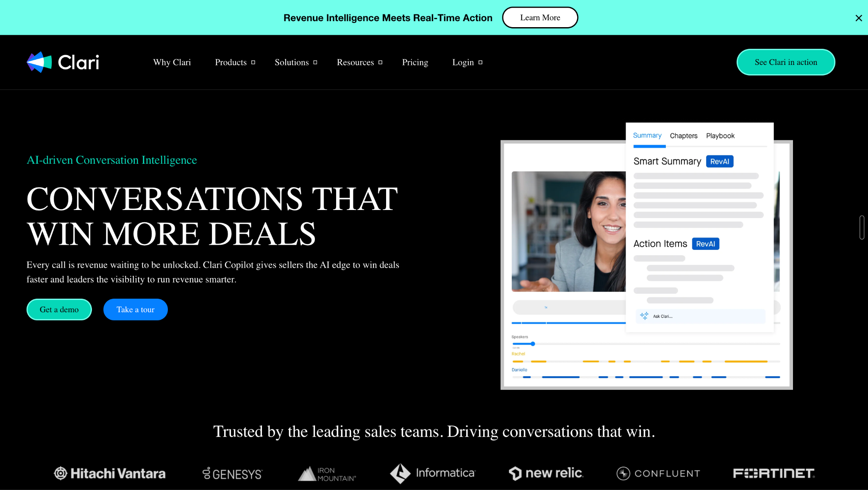Expand the Products menu
The height and width of the screenshot is (490, 868).
click(x=235, y=62)
